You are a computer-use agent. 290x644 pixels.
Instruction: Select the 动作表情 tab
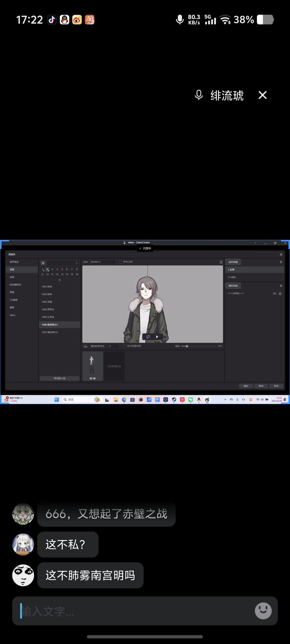pyautogui.click(x=233, y=262)
